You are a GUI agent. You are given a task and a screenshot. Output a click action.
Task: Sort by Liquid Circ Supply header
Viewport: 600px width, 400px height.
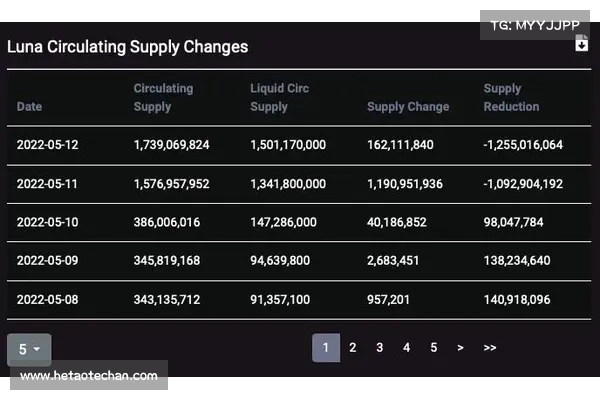[x=280, y=97]
